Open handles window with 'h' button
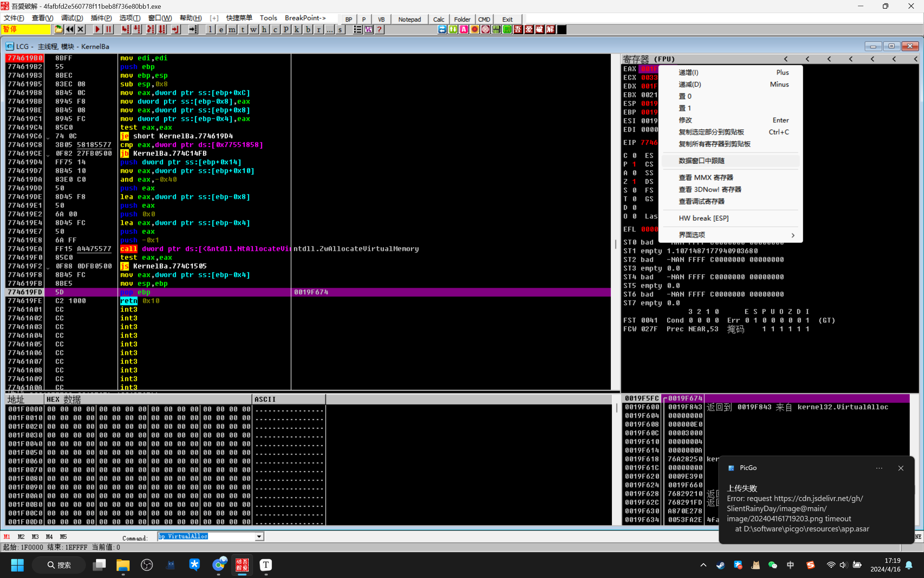The image size is (924, 578). coord(264,29)
